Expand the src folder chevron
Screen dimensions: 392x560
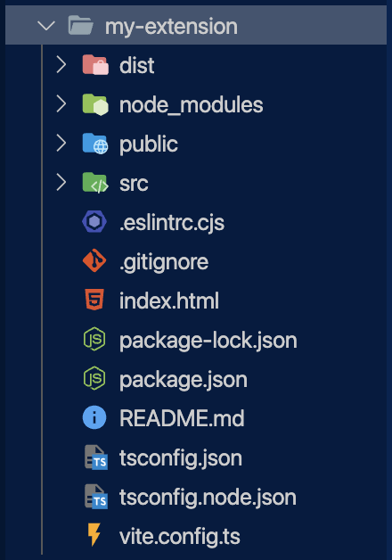[x=61, y=183]
